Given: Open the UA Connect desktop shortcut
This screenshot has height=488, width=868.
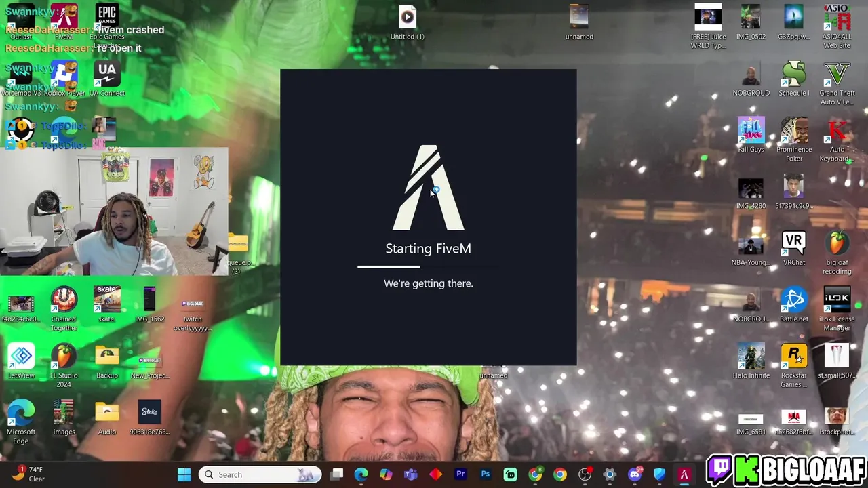Looking at the screenshot, I should (107, 79).
